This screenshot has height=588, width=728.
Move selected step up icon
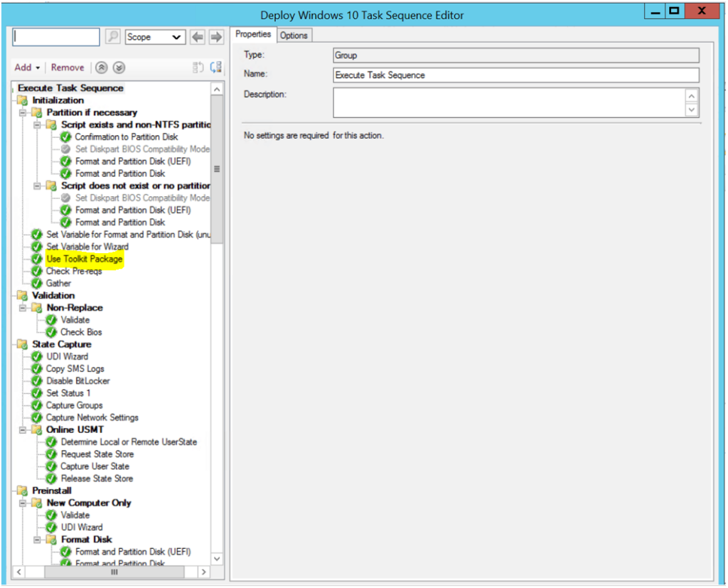[102, 68]
